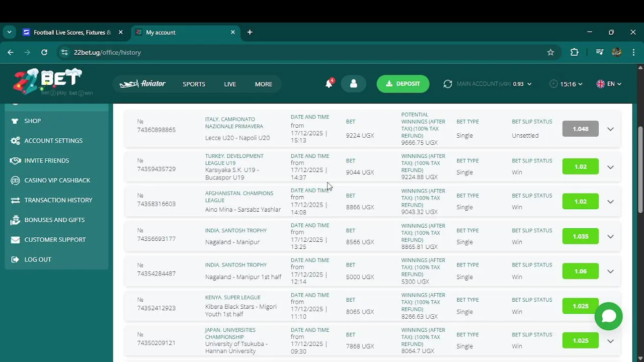Expand the main account balance dropdown
The height and width of the screenshot is (362, 644).
click(x=529, y=84)
